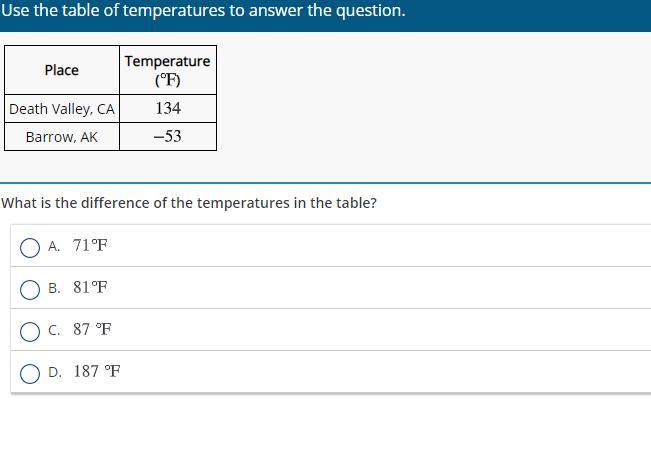
Task: Click the 'Use the table of temperatures' banner text
Action: click(203, 10)
